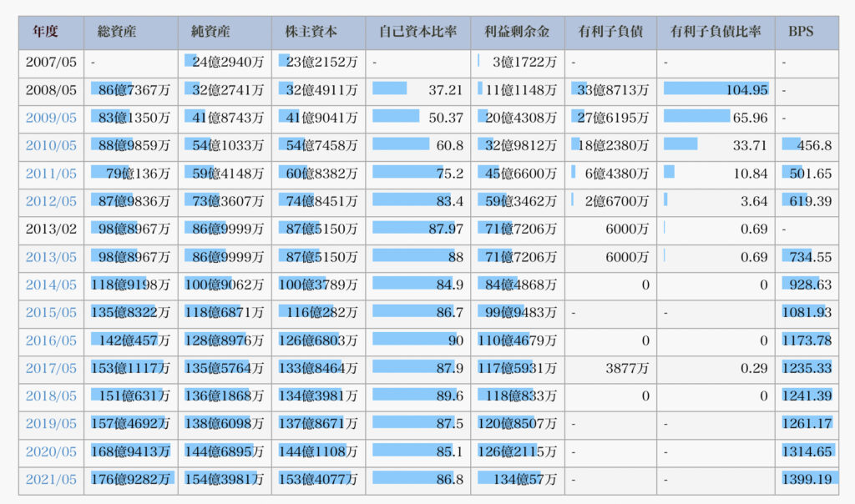Click the 株主資本 column header

318,33
